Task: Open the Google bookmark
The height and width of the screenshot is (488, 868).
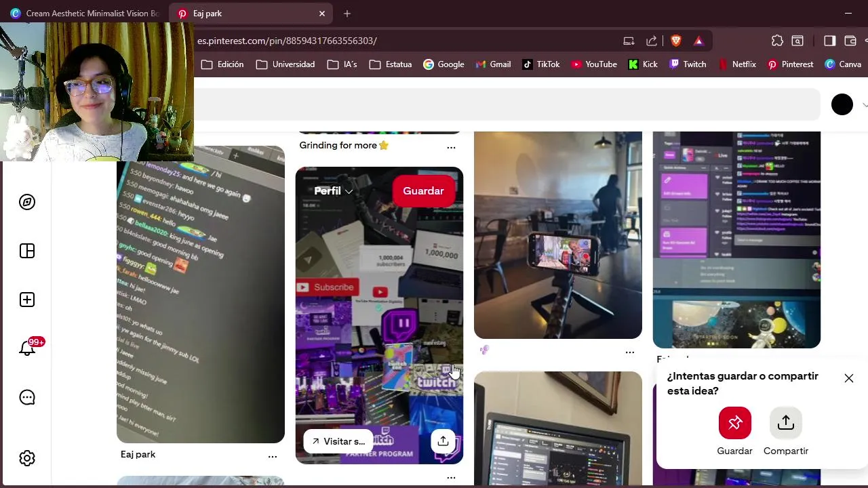Action: click(444, 64)
